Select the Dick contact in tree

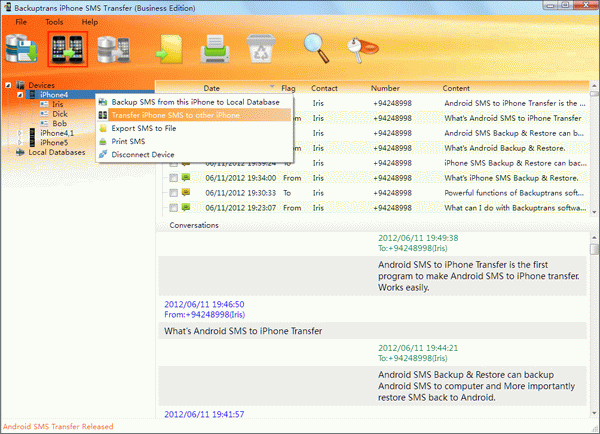click(x=60, y=114)
